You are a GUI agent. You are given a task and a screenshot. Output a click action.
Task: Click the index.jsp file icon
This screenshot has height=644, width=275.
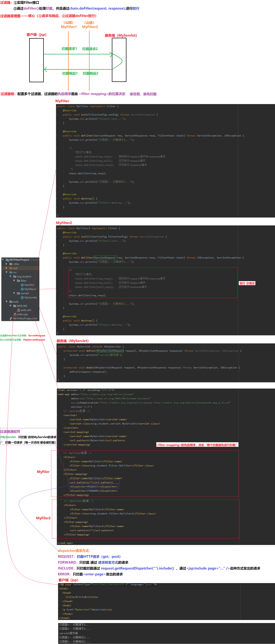(x=15, y=314)
